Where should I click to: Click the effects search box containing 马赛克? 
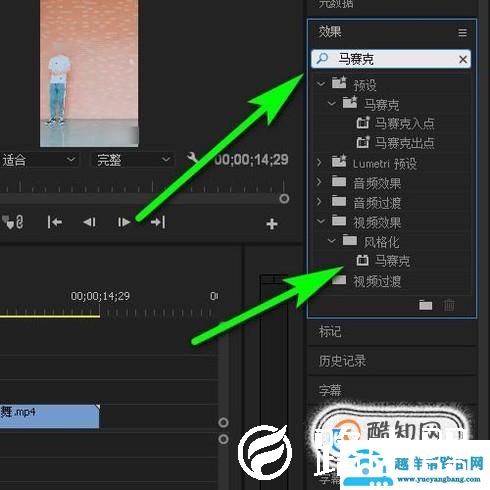click(391, 59)
